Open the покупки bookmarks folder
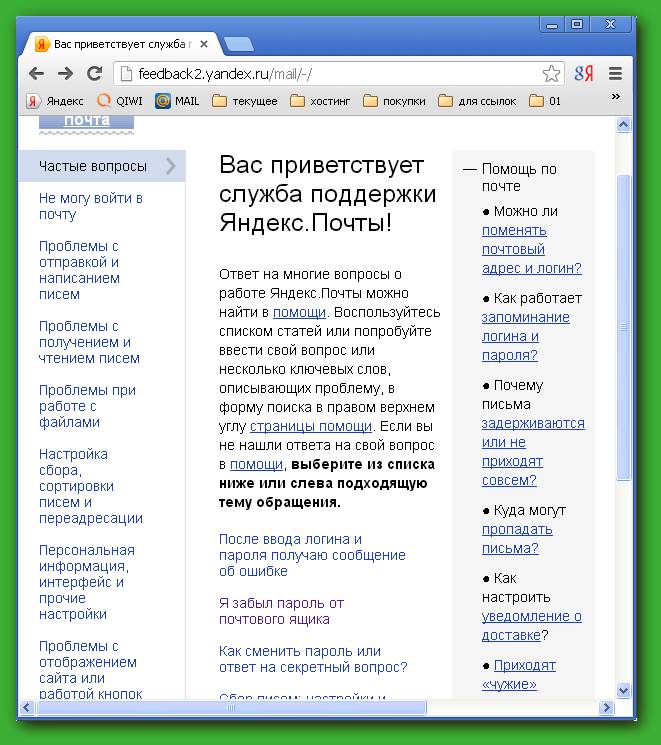 click(x=394, y=101)
